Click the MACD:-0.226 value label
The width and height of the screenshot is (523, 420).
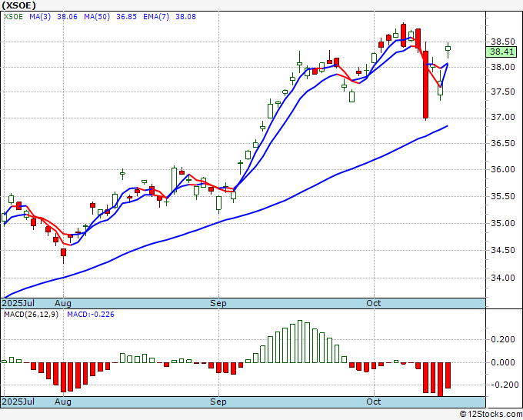coord(91,315)
